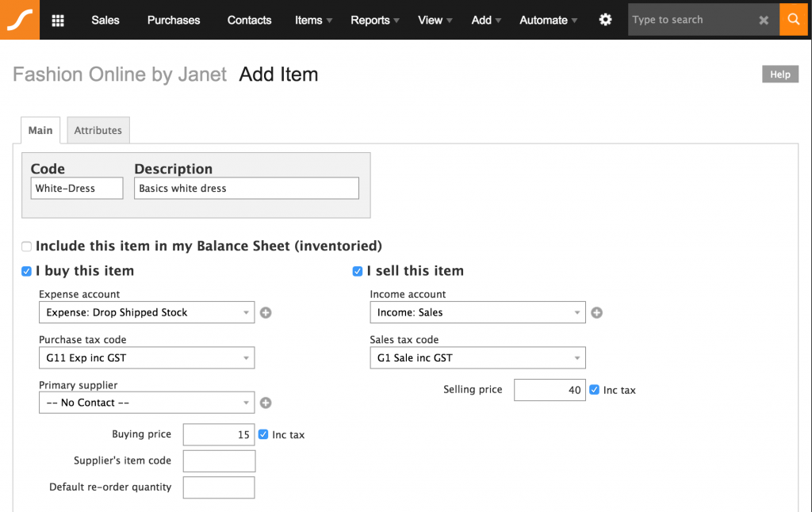Uncheck the I buy this item checkbox
This screenshot has height=512, width=812.
click(x=26, y=271)
